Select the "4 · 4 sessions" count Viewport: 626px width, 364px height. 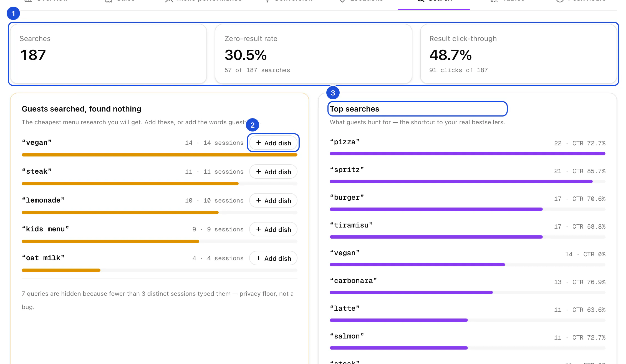pos(218,258)
